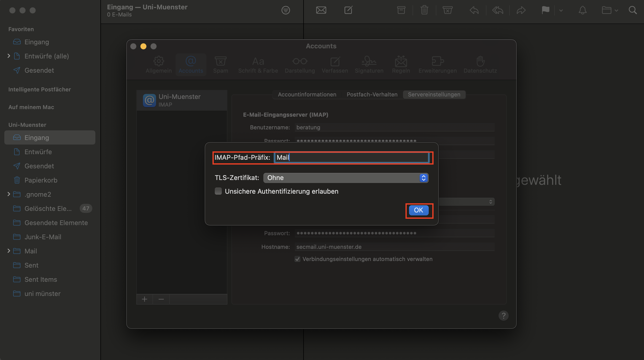Click the archive box toolbar icon
The image size is (644, 360).
pos(401,10)
